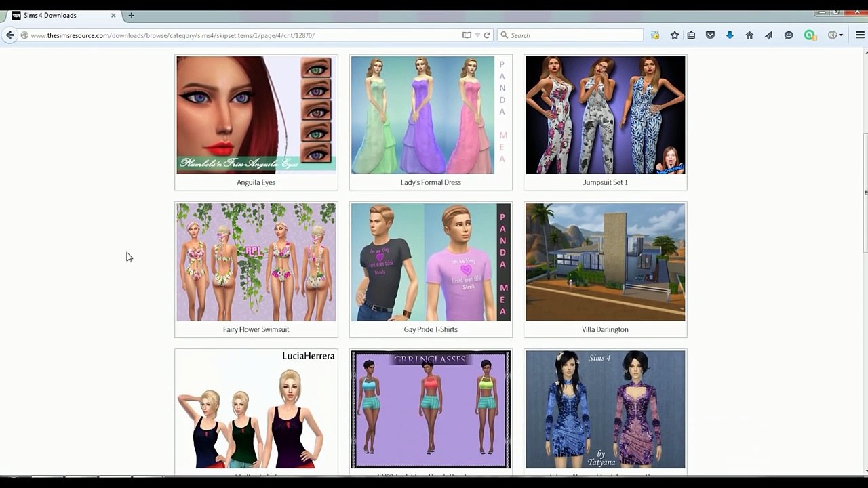
Task: Open a new tab with plus button
Action: pos(131,15)
